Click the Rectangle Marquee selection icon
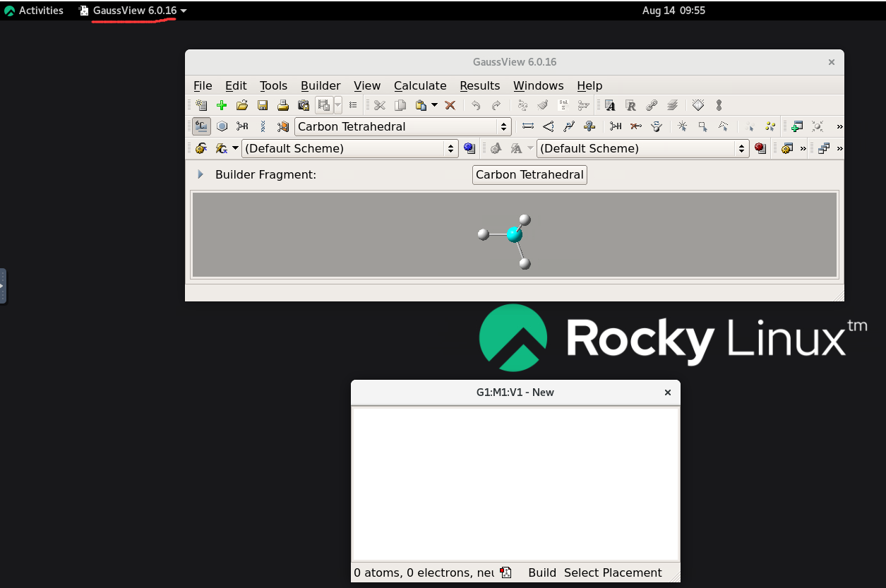The image size is (886, 588). click(x=703, y=126)
